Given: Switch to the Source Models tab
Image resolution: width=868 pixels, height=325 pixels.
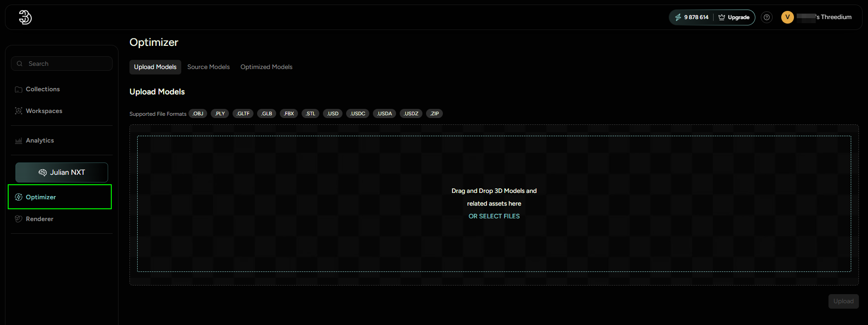Looking at the screenshot, I should (x=208, y=67).
